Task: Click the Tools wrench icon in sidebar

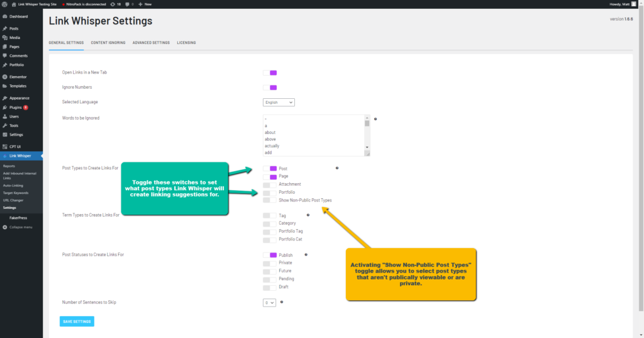Action: (x=5, y=125)
